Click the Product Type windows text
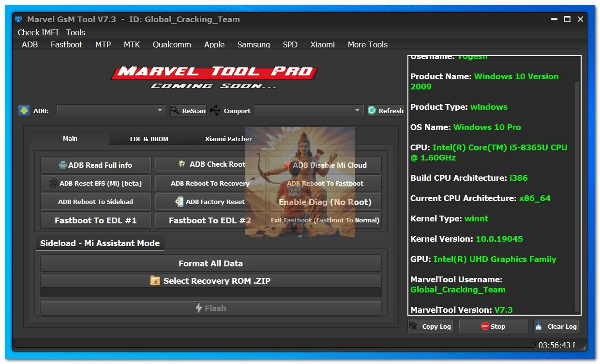 point(459,107)
